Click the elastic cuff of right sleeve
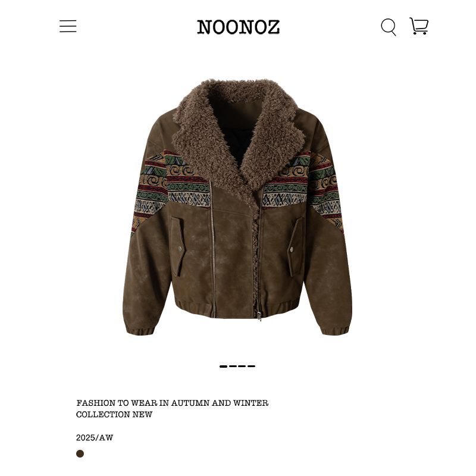476x476 pixels. click(336, 330)
